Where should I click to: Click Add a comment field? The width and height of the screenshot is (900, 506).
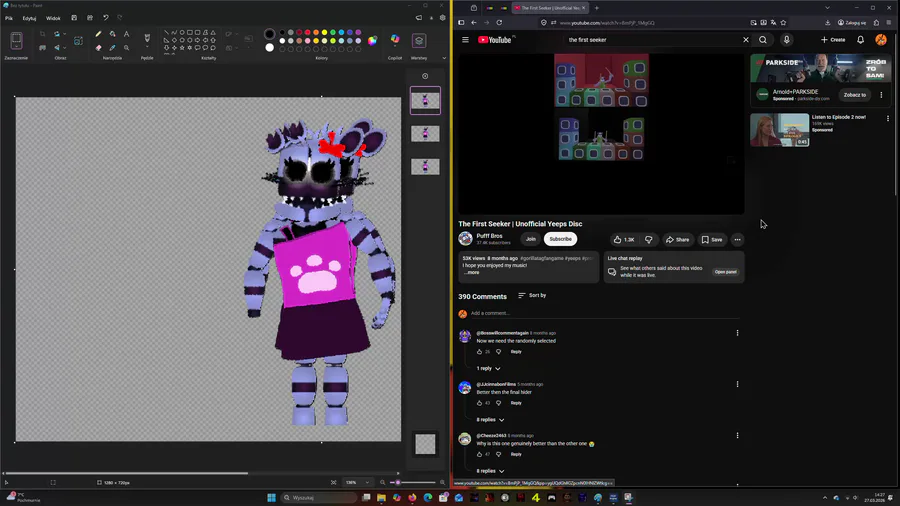click(x=605, y=313)
